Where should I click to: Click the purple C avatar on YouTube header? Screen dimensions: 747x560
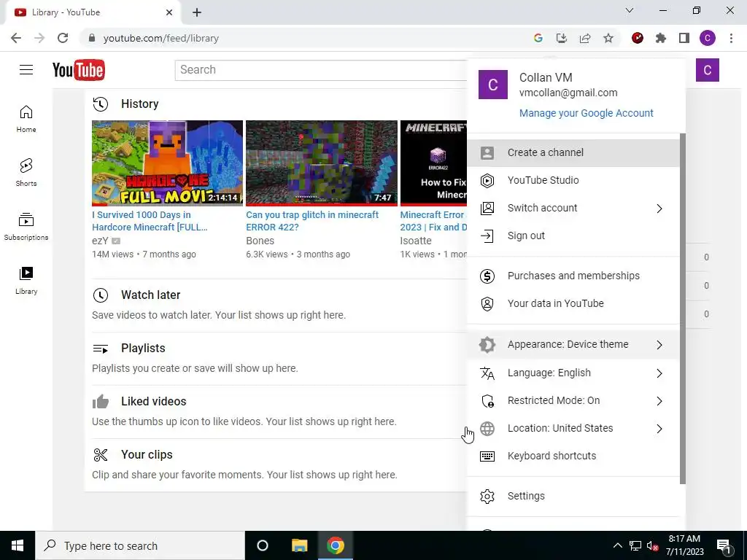[707, 70]
